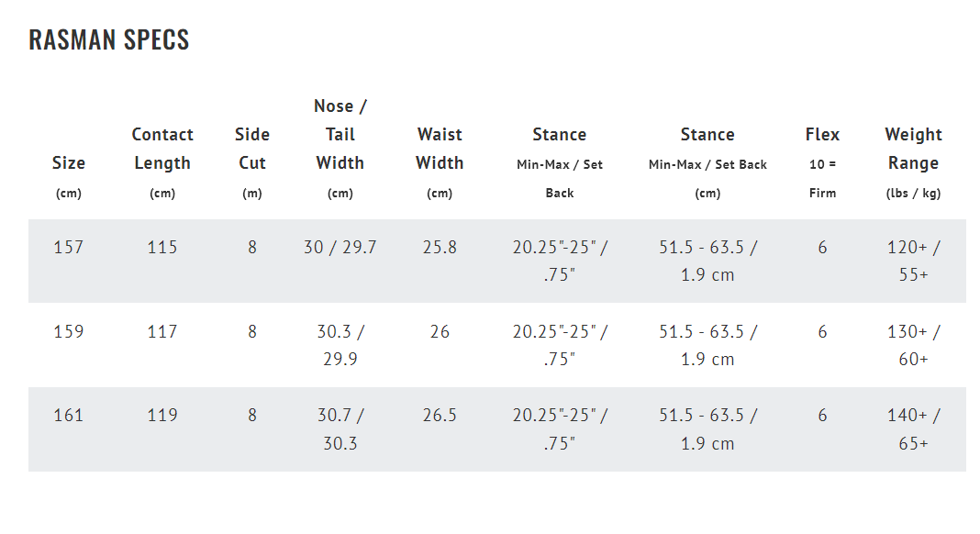Image resolution: width=980 pixels, height=534 pixels.
Task: Click the Waist Width column header
Action: click(440, 163)
